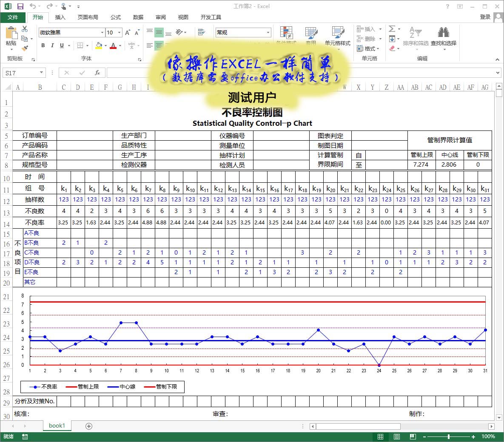The image size is (504, 442).
Task: Click the 登录 sign-in link
Action: pos(485,17)
